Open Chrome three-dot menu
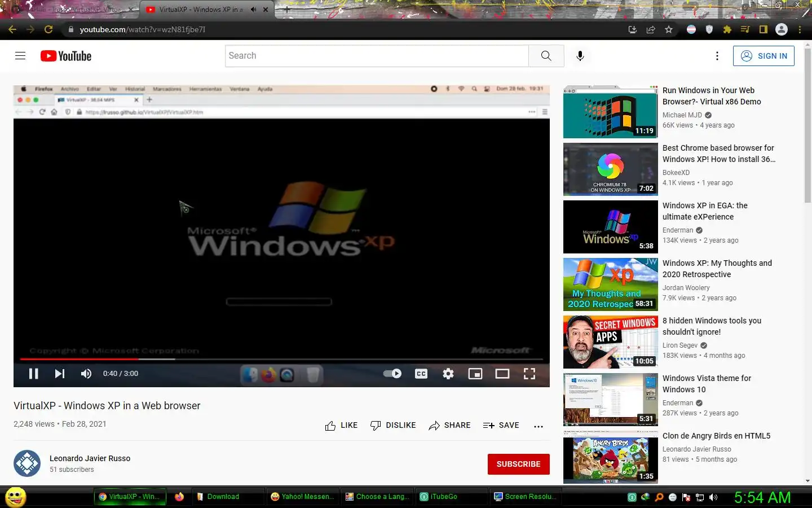Viewport: 812px width, 508px height. [800, 29]
